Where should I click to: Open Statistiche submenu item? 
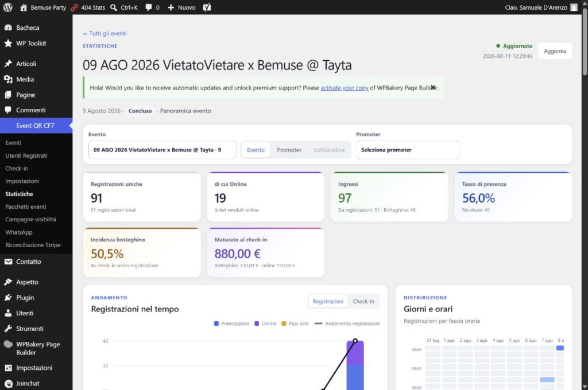19,194
